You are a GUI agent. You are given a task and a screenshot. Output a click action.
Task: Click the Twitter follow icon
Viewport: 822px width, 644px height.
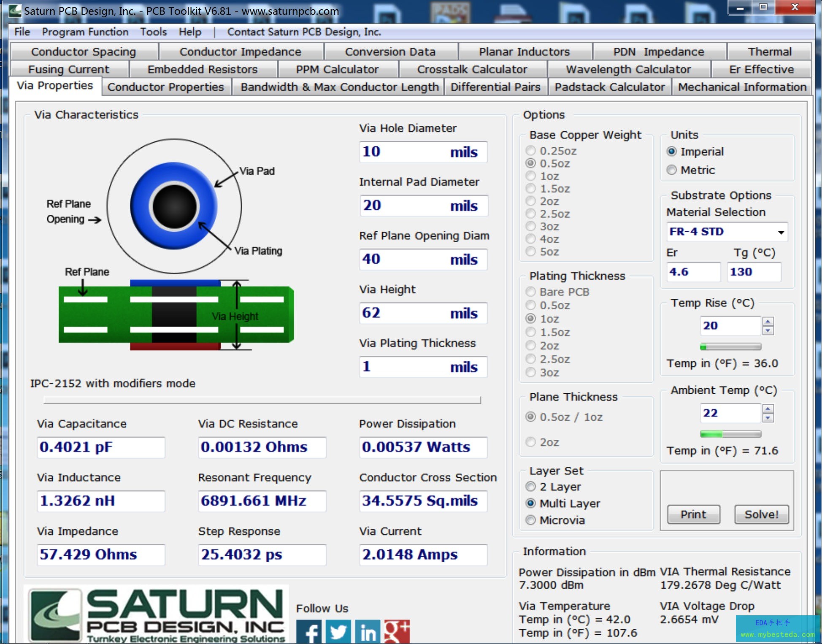[x=338, y=632]
